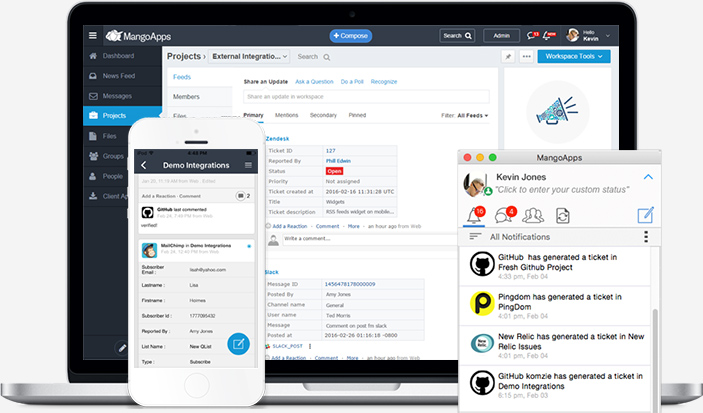Screen dimensions: 703x413
Task: Open GitHub Fresh Github Project notification
Action: (x=555, y=266)
